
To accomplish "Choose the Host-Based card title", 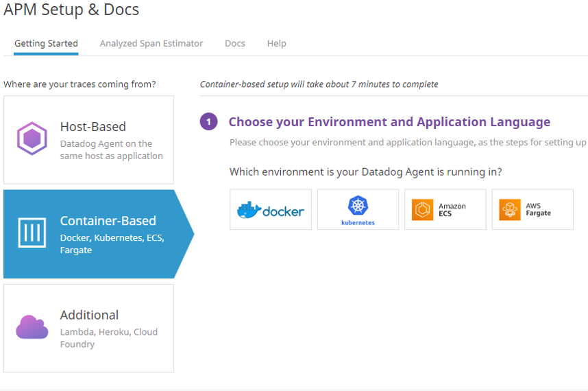I will [93, 127].
